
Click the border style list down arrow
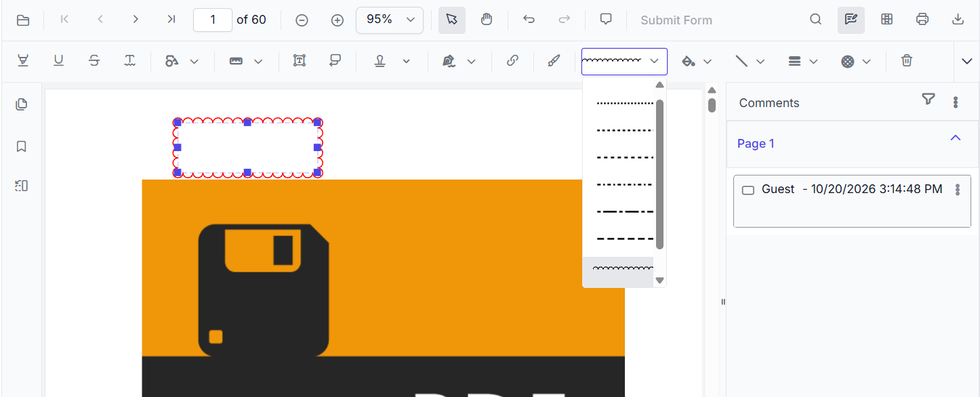coord(659,280)
